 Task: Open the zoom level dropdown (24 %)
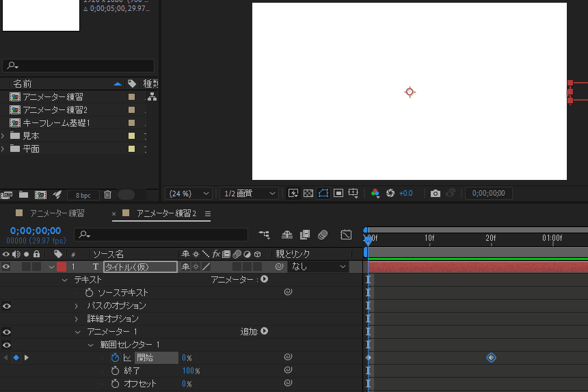(189, 194)
